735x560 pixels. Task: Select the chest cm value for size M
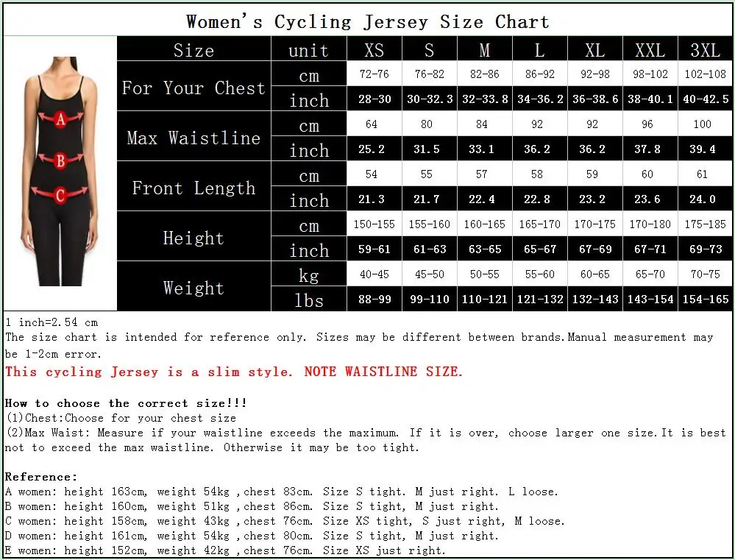tap(484, 74)
